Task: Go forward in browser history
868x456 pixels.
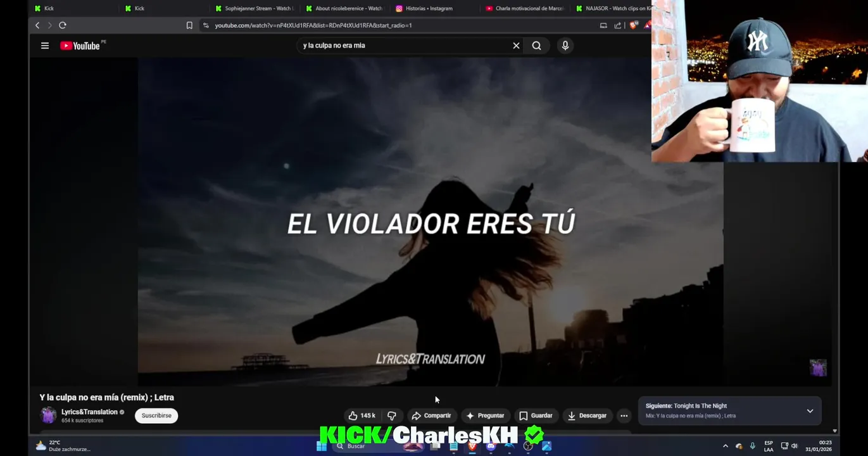Action: (49, 25)
